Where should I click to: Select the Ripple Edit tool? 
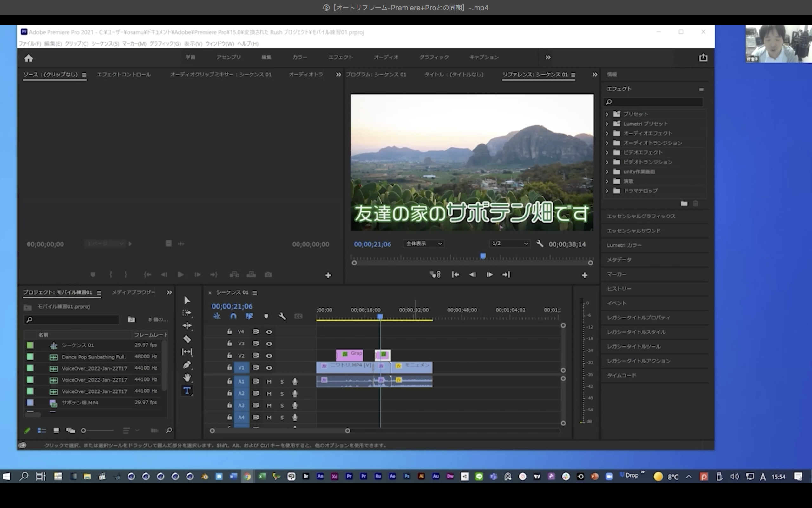coord(187,325)
